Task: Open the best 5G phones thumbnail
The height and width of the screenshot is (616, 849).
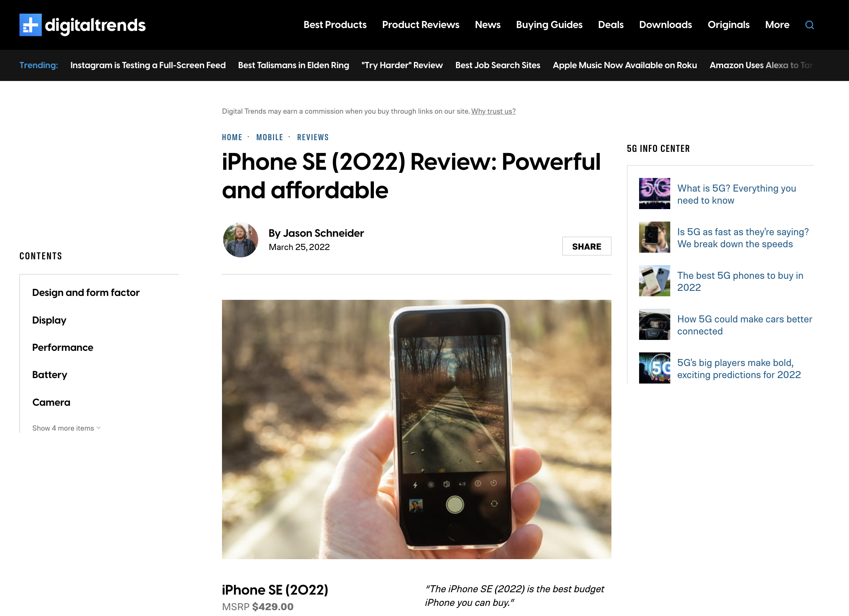Action: (655, 281)
